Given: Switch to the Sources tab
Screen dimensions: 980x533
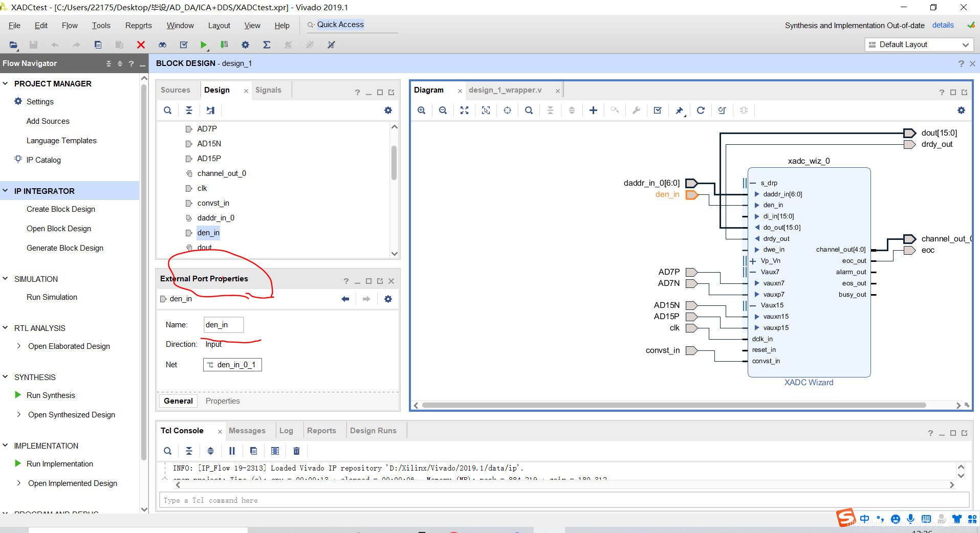Looking at the screenshot, I should pyautogui.click(x=175, y=90).
